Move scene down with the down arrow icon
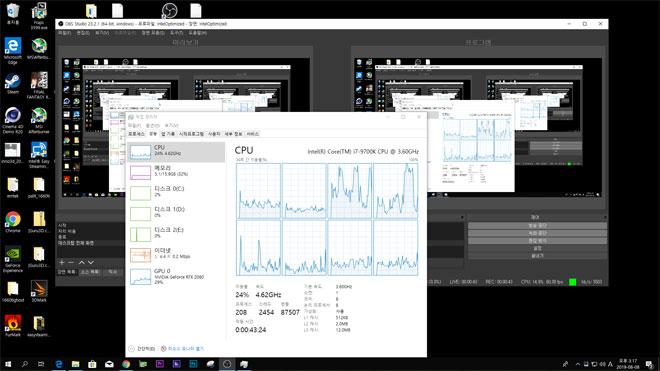Image resolution: width=660 pixels, height=371 pixels. click(90, 262)
